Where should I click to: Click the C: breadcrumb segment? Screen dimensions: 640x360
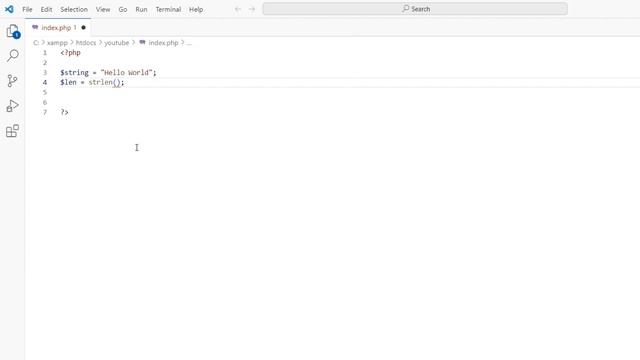click(x=36, y=42)
